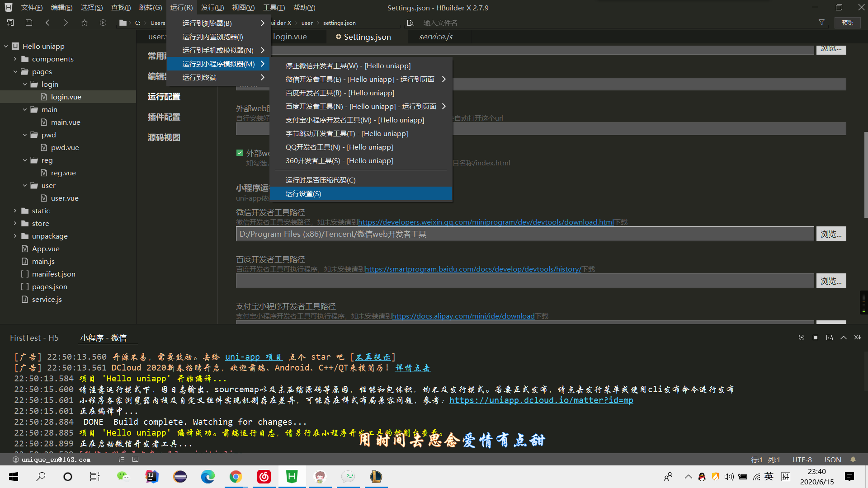Open the terminal icon in status bar

coord(136,460)
